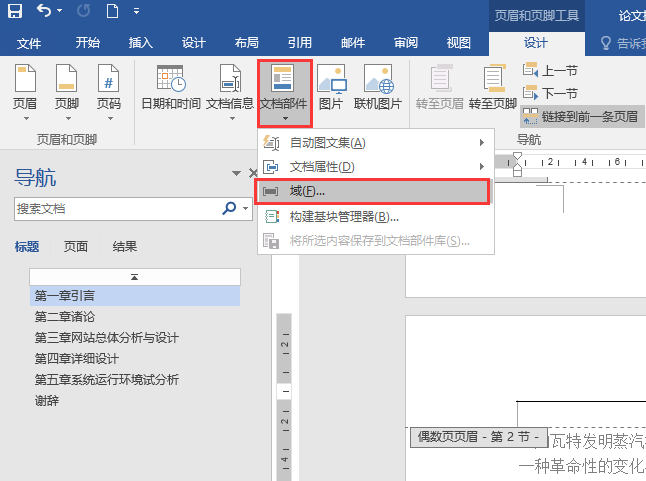The width and height of the screenshot is (646, 481).
Task: Click the 搜索文档 search field
Action: 118,208
